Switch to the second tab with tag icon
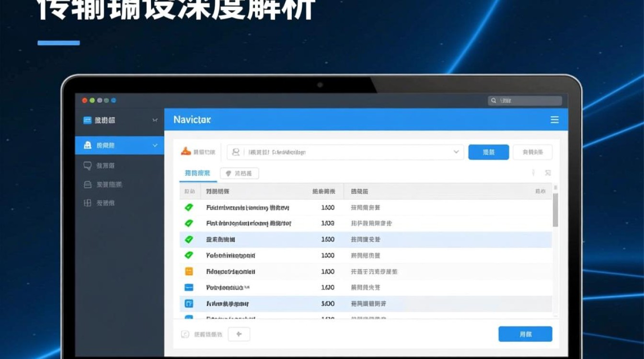The height and width of the screenshot is (359, 644). point(239,173)
